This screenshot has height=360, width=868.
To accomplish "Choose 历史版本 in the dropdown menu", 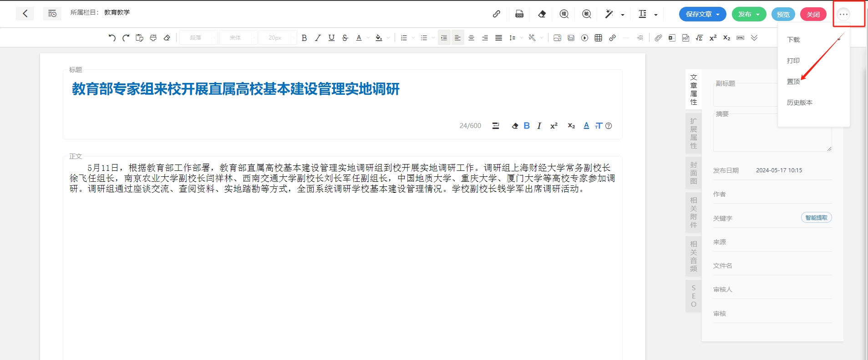I will pyautogui.click(x=799, y=103).
